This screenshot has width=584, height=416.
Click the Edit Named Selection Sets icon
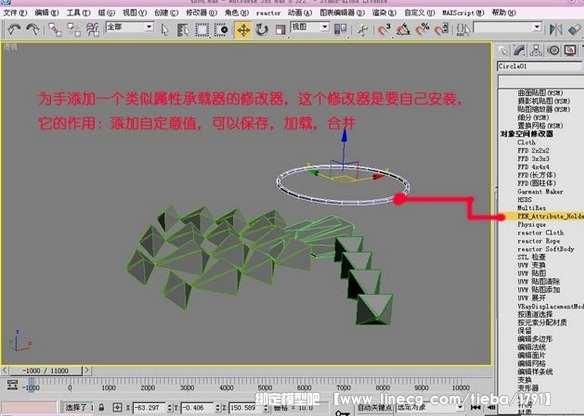[x=463, y=30]
